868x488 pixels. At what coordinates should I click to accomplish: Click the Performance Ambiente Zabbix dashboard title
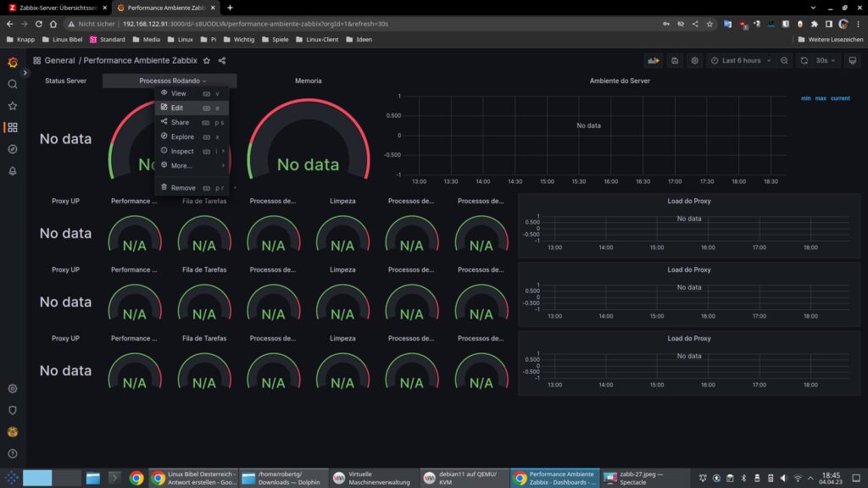(x=140, y=60)
